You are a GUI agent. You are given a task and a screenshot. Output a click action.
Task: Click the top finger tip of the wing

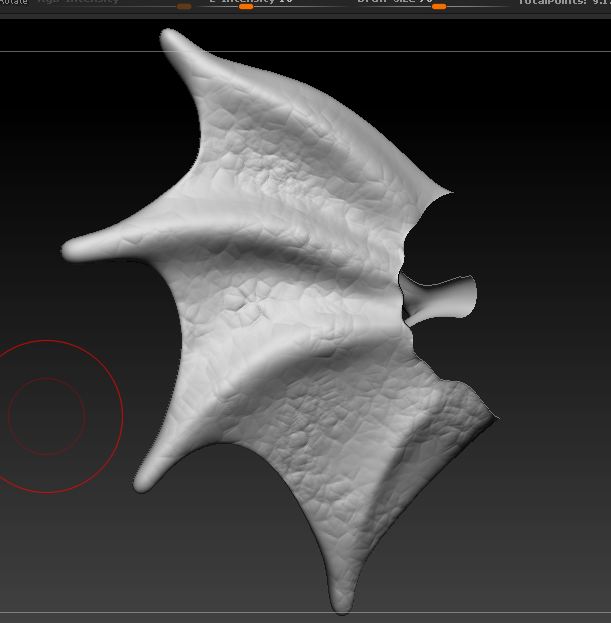172,38
